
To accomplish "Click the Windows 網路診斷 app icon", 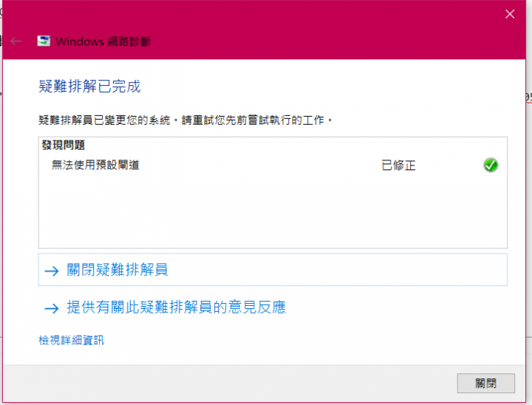I will [44, 41].
